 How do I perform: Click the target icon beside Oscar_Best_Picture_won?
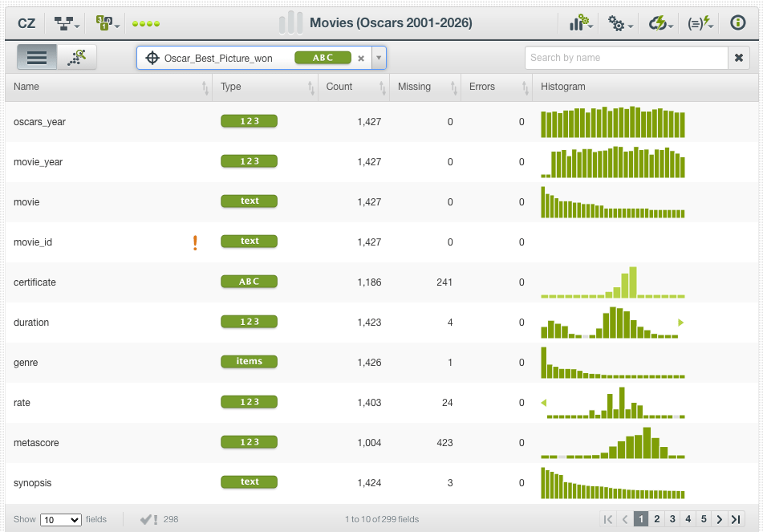152,57
